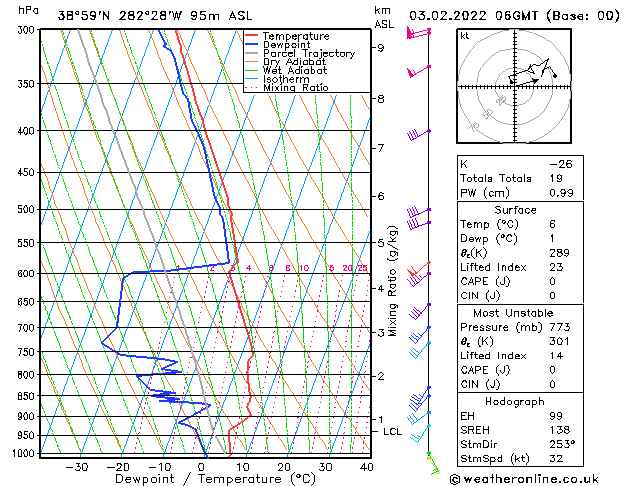Click the 9 km altitude tick label
This screenshot has height=486, width=629.
(x=380, y=48)
